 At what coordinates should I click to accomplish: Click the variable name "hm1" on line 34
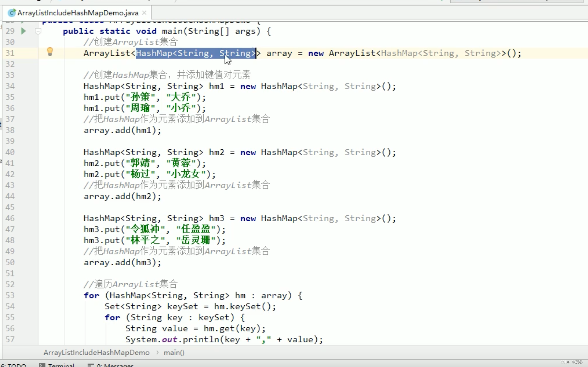pos(216,86)
